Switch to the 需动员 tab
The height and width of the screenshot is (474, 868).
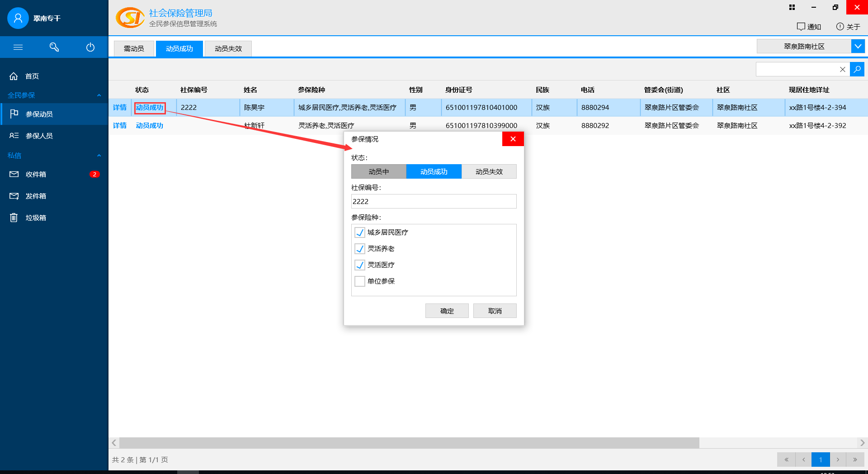(x=134, y=48)
